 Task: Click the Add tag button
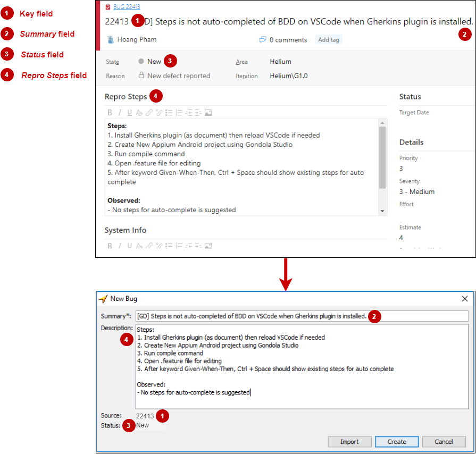(328, 40)
